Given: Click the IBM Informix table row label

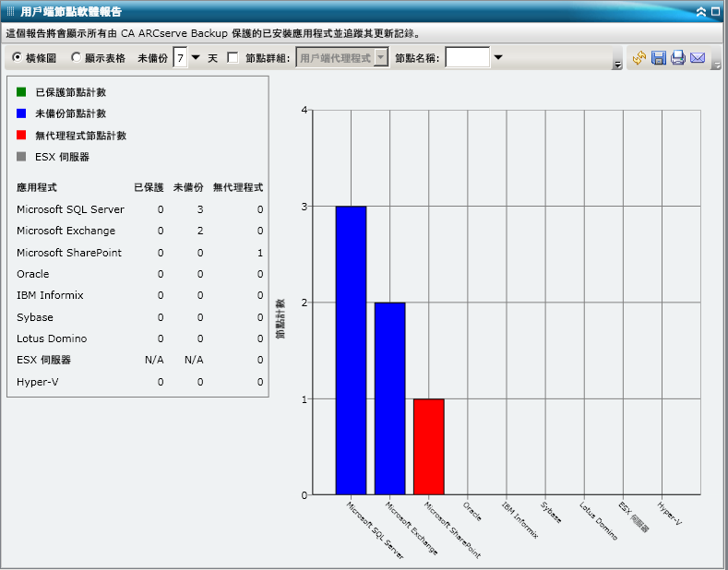Looking at the screenshot, I should pyautogui.click(x=50, y=295).
